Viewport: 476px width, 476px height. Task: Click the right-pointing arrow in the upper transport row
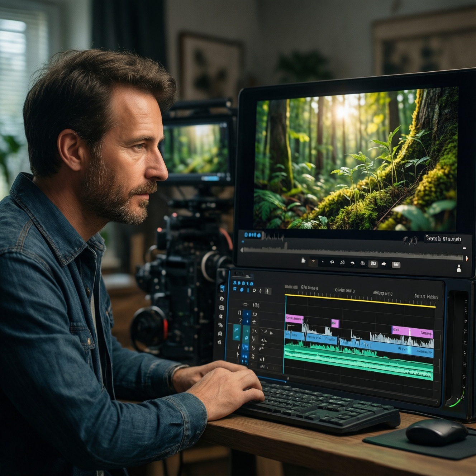tap(384, 264)
